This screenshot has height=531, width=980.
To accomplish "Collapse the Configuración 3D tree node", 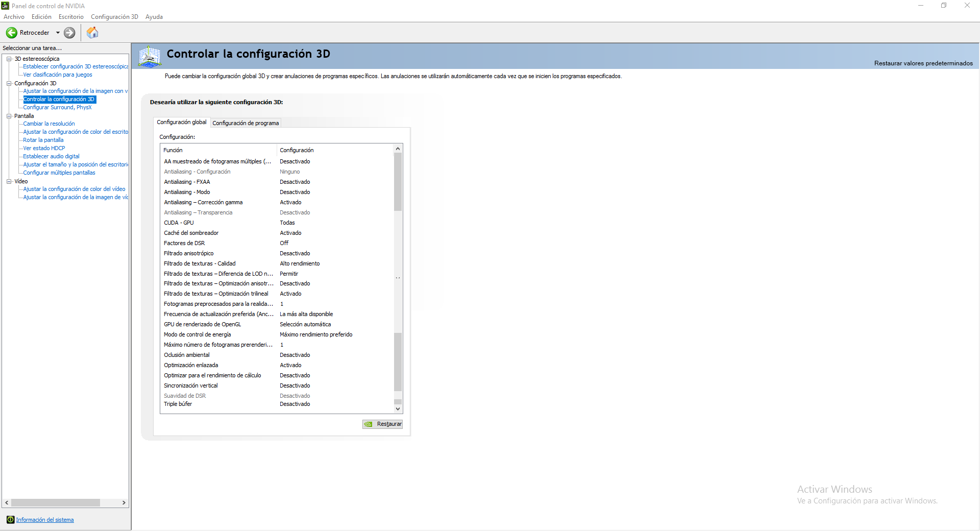I will [9, 83].
